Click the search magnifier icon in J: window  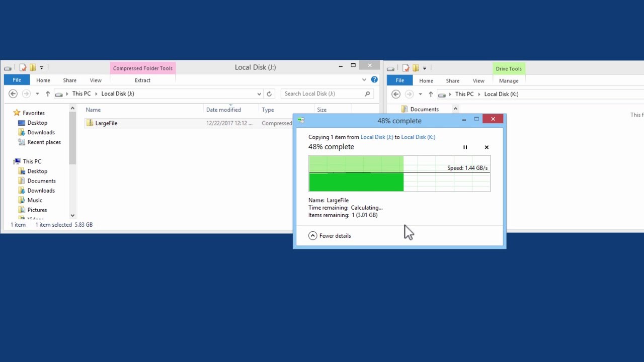(x=367, y=94)
